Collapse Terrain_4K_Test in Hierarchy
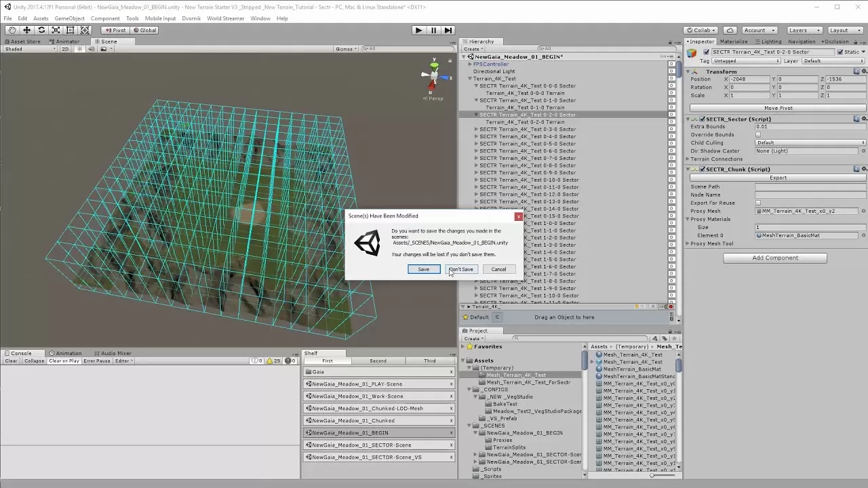868x488 pixels. (470, 79)
